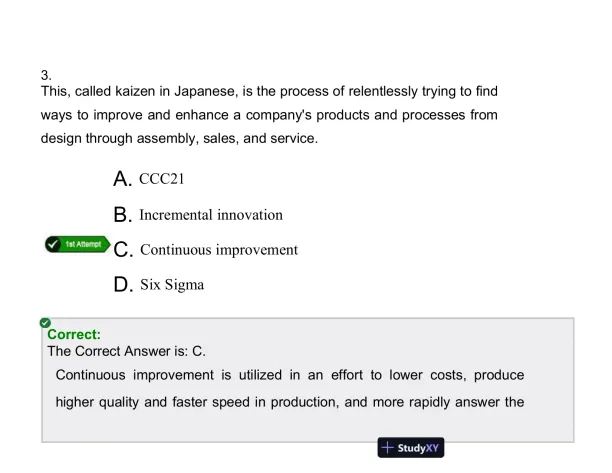Click the question line starting "design through assembly"
Image resolution: width=612 pixels, height=473 pixels.
click(179, 138)
